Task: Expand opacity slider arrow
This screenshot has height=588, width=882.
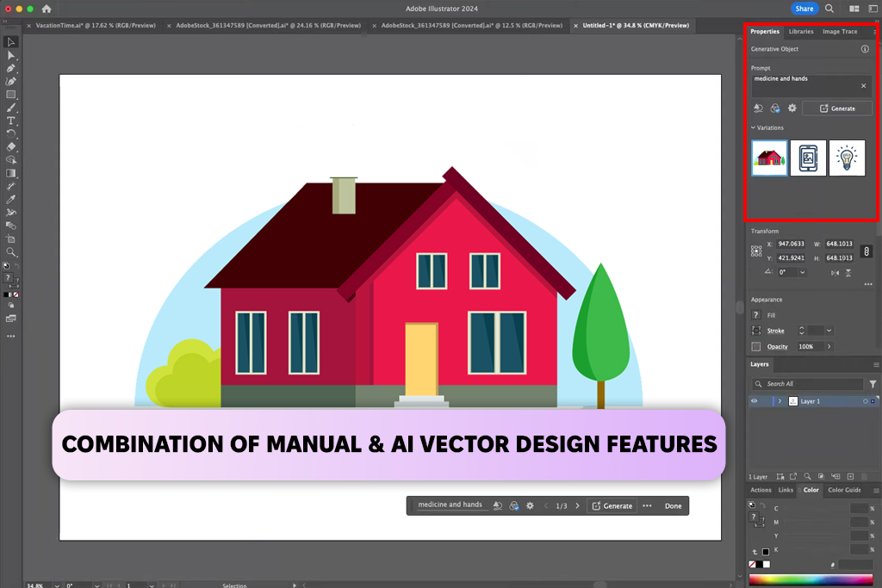Action: click(829, 346)
